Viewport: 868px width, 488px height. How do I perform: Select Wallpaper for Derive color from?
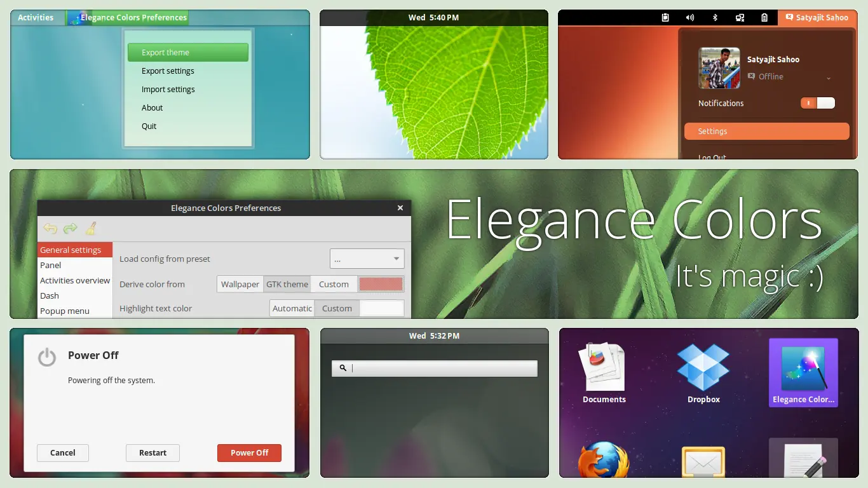point(240,284)
